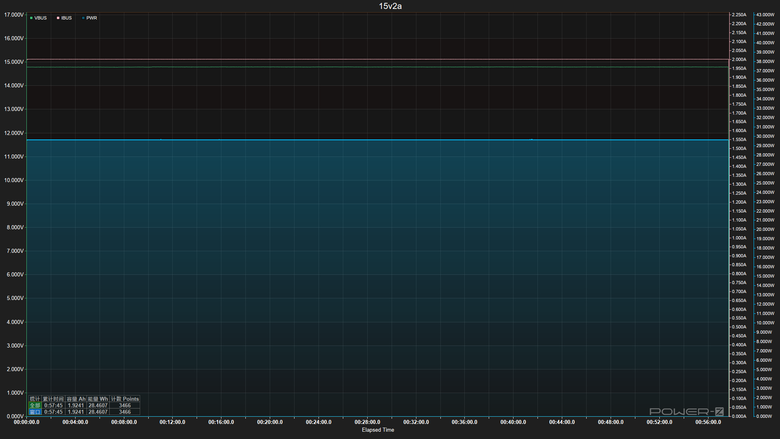The width and height of the screenshot is (780, 439).
Task: Click 1.9241 in the 窗口 row
Action: coord(76,412)
